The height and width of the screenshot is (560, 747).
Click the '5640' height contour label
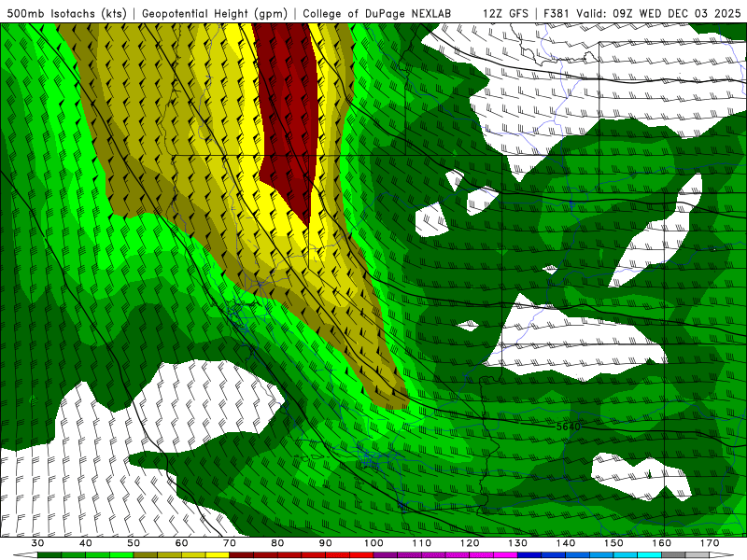coord(568,427)
